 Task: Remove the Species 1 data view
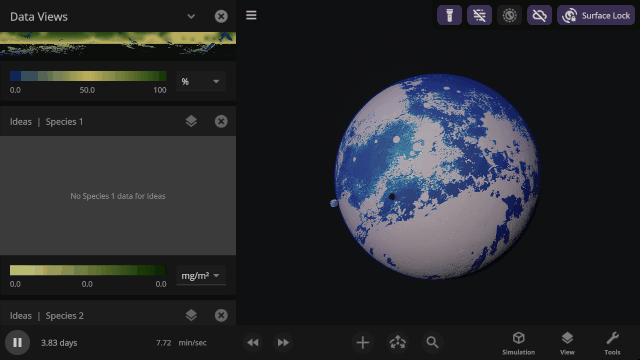[221, 121]
